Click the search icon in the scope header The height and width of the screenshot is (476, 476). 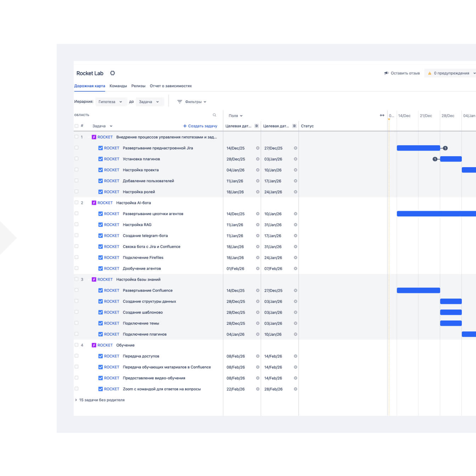(x=214, y=115)
